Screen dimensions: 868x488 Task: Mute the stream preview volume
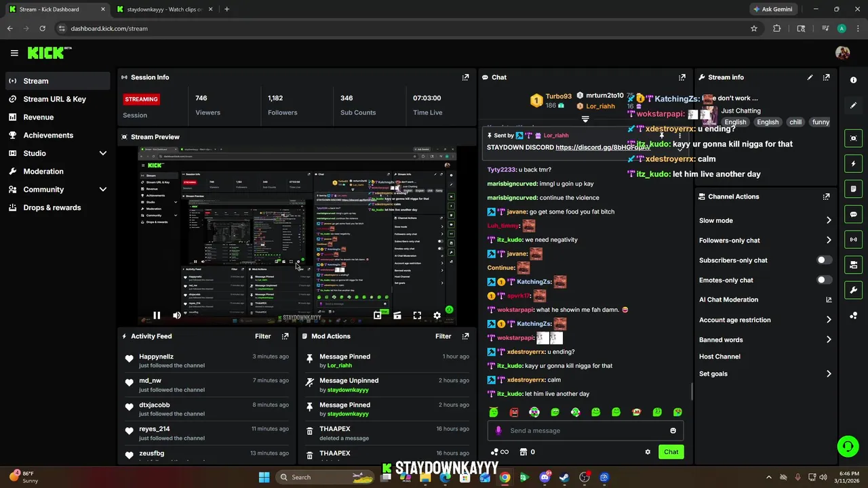coord(177,315)
